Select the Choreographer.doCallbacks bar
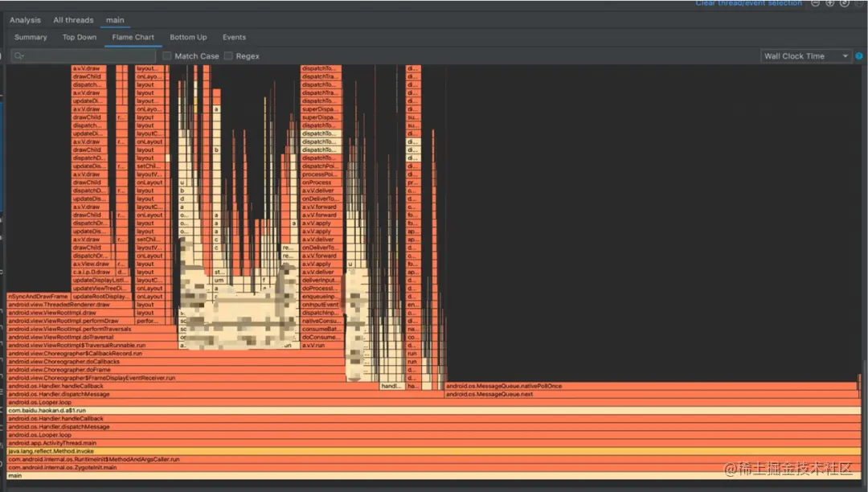The image size is (868, 492). pos(176,362)
